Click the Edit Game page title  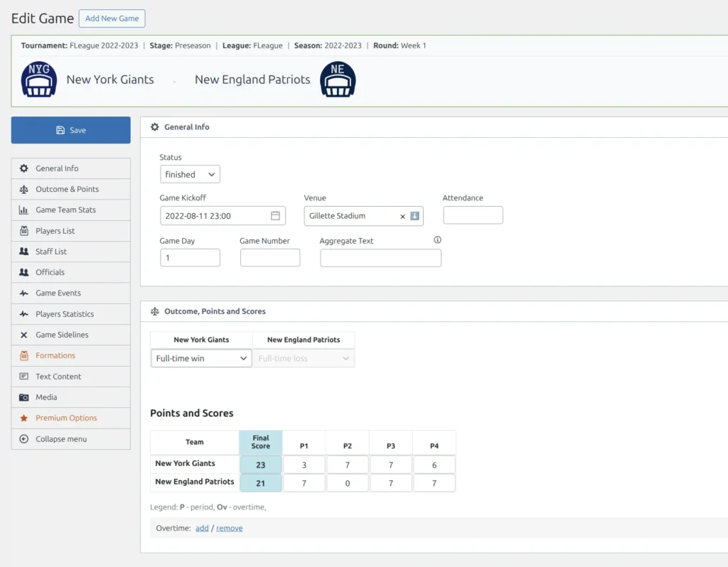tap(42, 18)
